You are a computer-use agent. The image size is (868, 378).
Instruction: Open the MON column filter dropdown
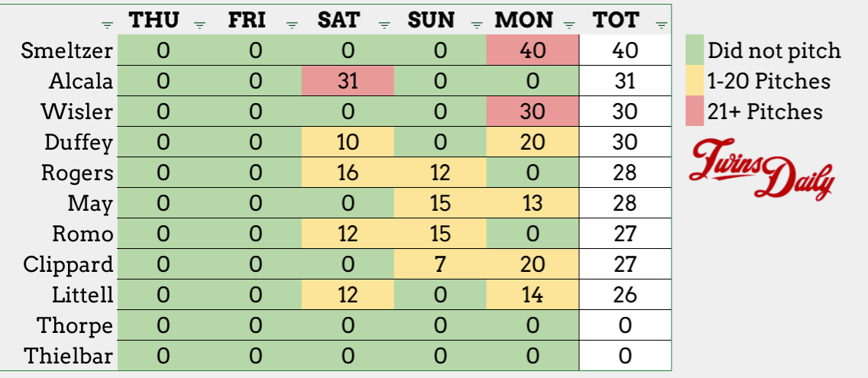[569, 24]
